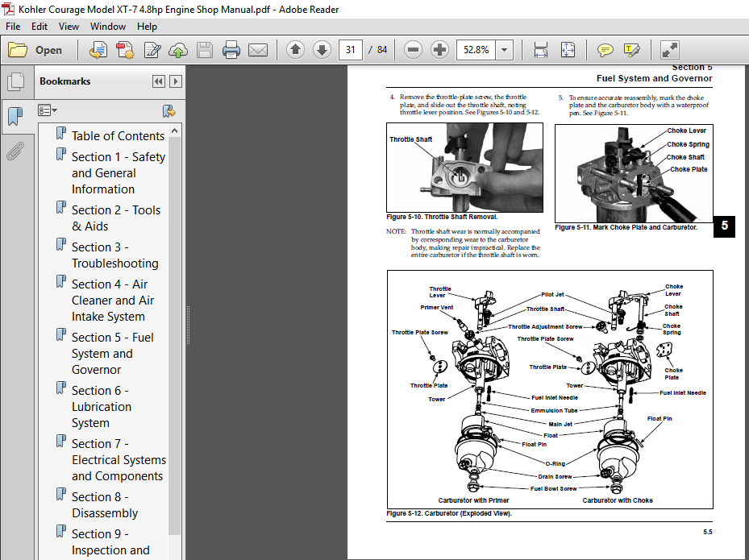Open Section 9 - Inspection bookmark

[x=110, y=541]
